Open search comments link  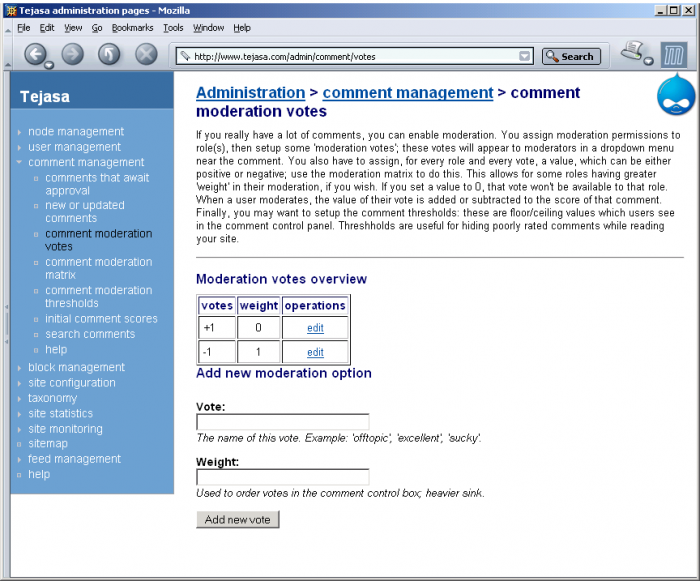pyautogui.click(x=90, y=334)
